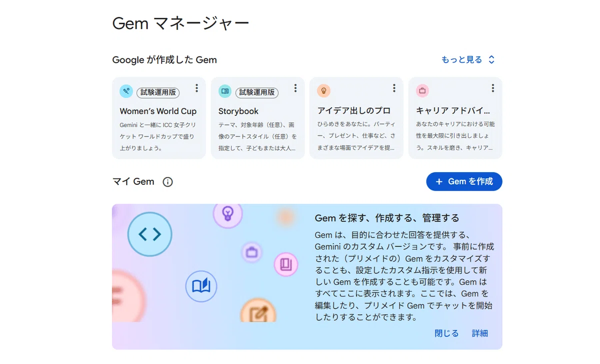Viewport: 600px width, 364px height.
Task: Click 閉じる to dismiss the banner
Action: [x=446, y=334]
